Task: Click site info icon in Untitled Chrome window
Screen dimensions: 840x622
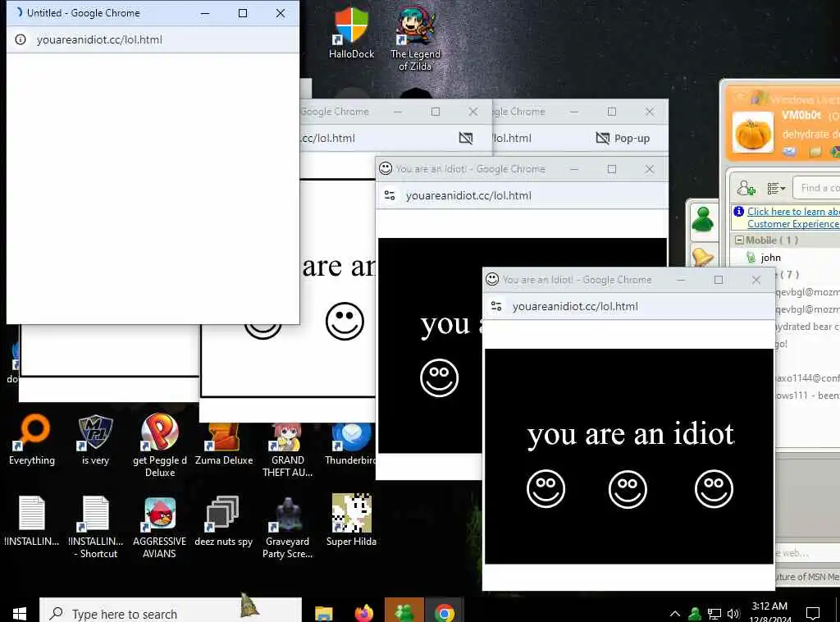Action: click(x=21, y=39)
